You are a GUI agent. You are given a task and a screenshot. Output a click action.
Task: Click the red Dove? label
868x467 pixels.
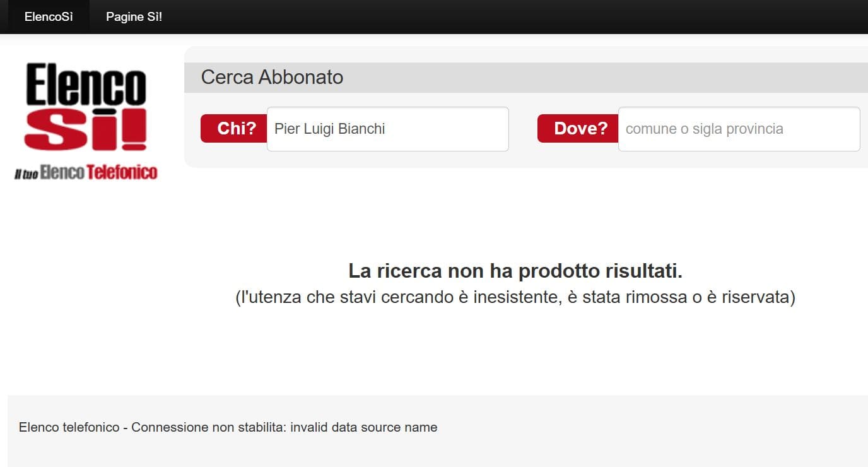[579, 129]
